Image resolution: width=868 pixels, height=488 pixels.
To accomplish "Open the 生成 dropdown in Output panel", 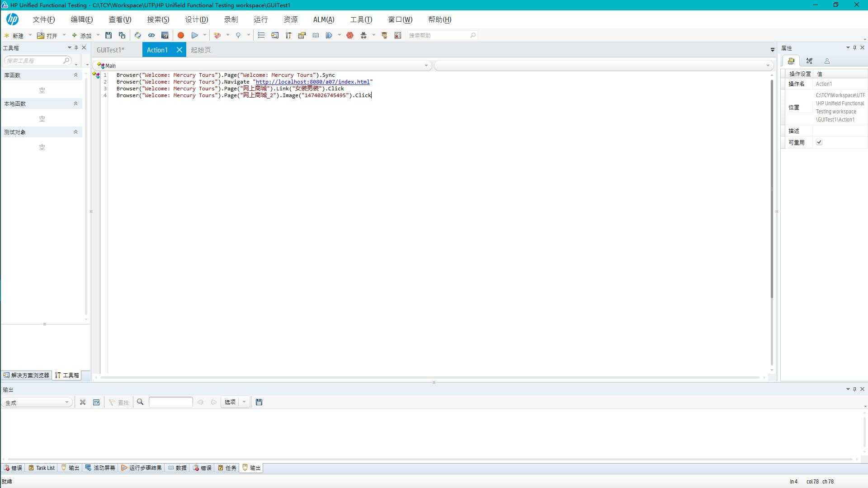I will click(67, 402).
